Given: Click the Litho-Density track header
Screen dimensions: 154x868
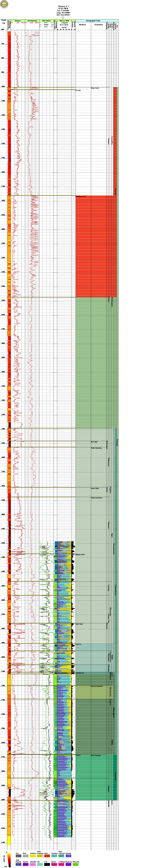Looking at the screenshot, I should pos(46,21).
